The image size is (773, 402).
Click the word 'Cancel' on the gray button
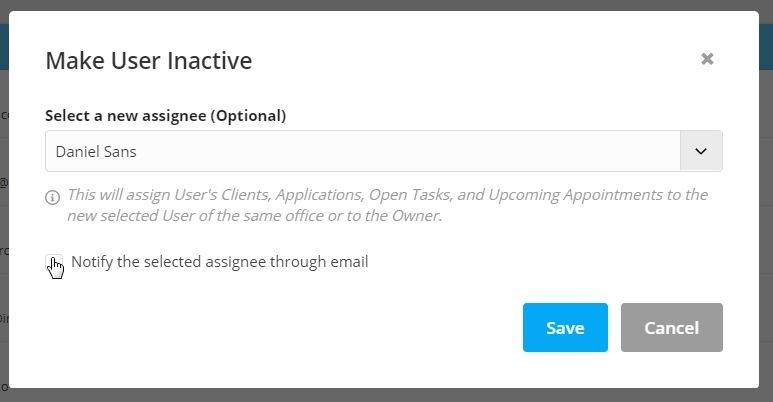pyautogui.click(x=671, y=328)
